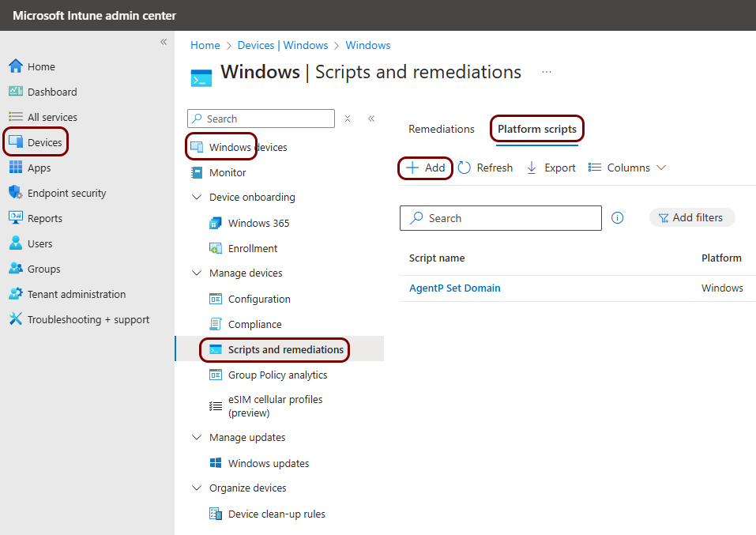Click the info icon beside search box

coord(618,218)
